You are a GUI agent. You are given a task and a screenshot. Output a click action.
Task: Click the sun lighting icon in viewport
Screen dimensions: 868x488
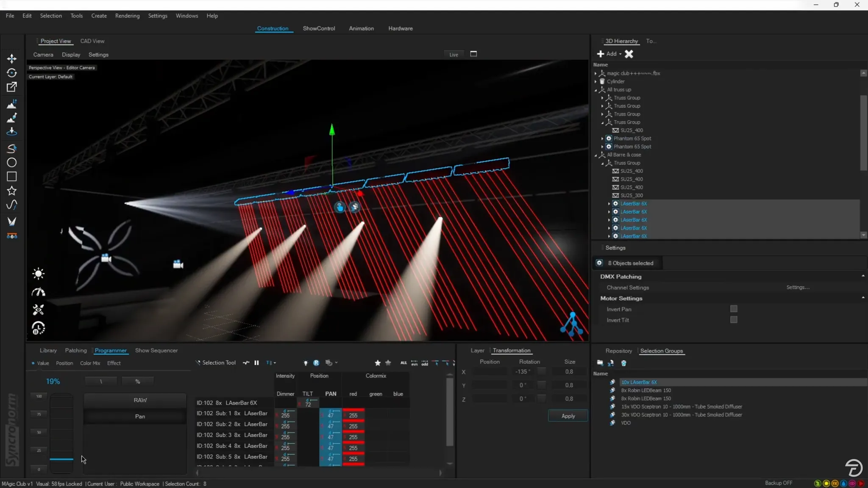38,274
